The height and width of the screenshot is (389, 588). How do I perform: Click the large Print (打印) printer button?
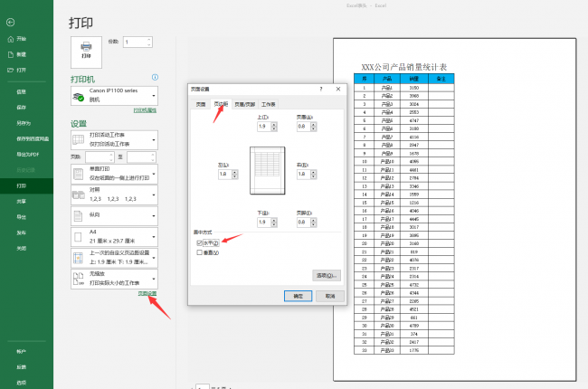86,52
